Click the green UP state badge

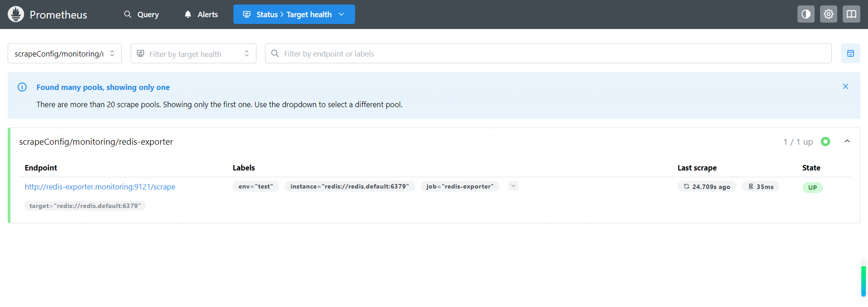(812, 188)
